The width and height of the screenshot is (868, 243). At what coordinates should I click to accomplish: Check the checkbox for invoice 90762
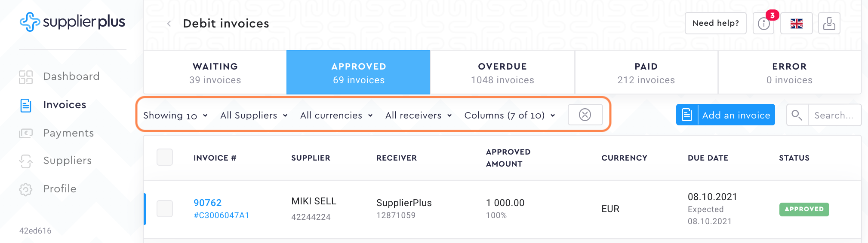click(165, 209)
